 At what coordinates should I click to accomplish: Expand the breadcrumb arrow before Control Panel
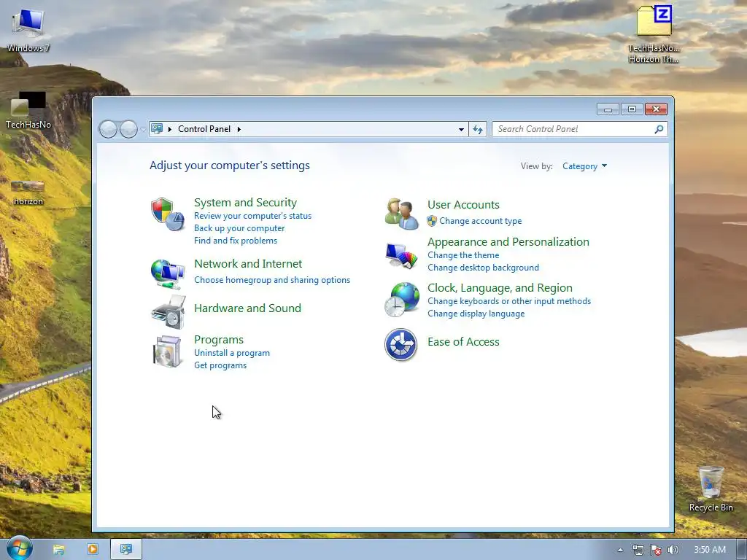pos(169,129)
